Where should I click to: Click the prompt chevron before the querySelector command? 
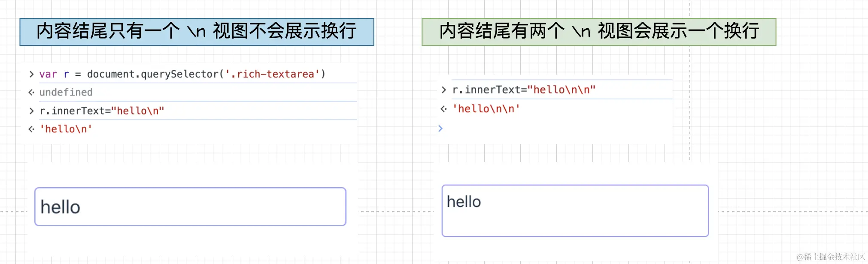pos(31,74)
